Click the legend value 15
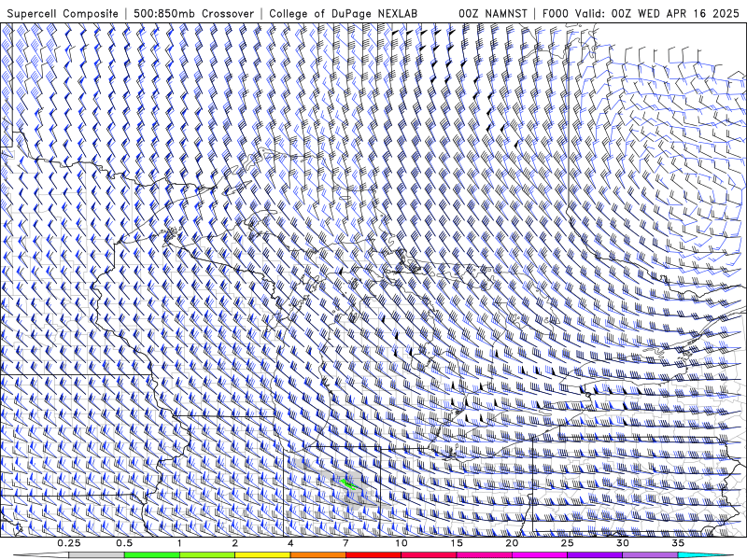This screenshot has height=560, width=747. tap(457, 543)
